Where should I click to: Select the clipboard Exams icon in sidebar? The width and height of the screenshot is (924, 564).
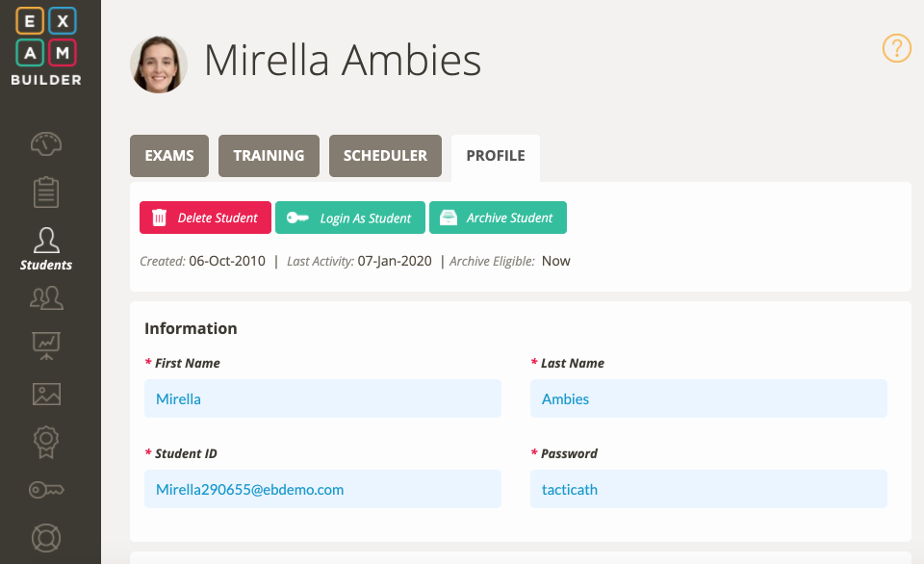(45, 192)
